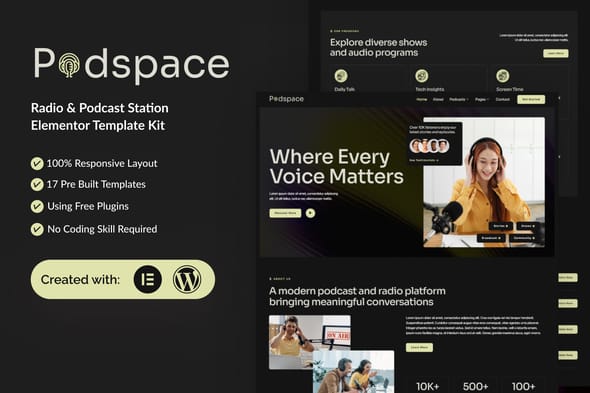Click the No Coding Skill Required checkmark

[x=37, y=229]
